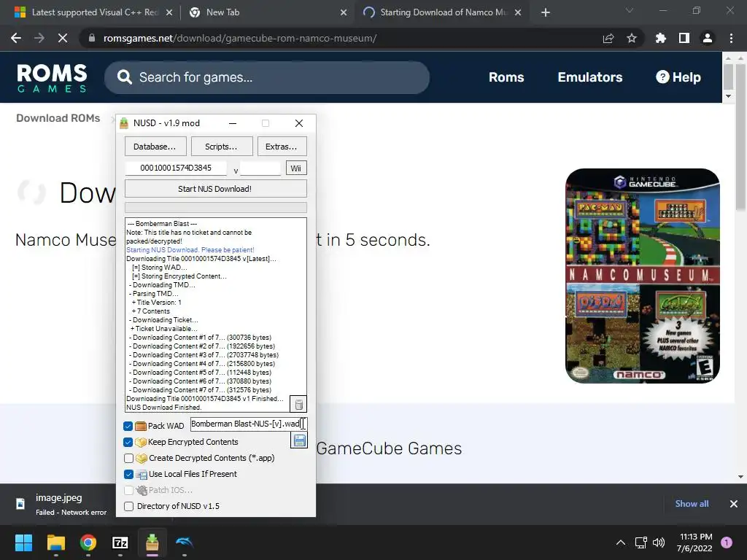Image resolution: width=747 pixels, height=560 pixels.
Task: Uncheck Keep Encrypted Contents
Action: (128, 442)
